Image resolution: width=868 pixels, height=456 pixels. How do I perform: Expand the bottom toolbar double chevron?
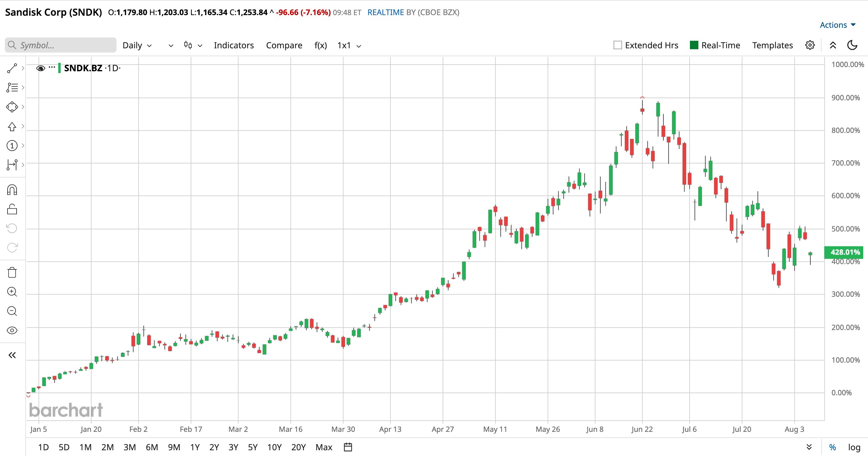click(809, 447)
